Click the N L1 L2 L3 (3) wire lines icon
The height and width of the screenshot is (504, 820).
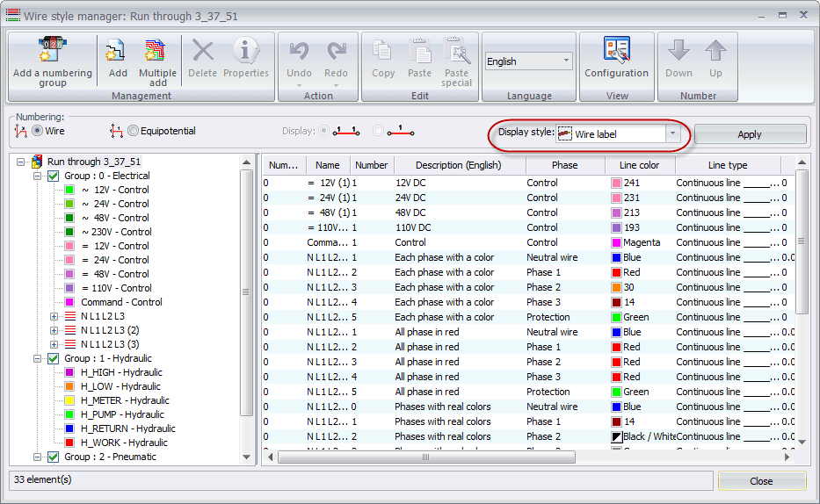[x=70, y=344]
